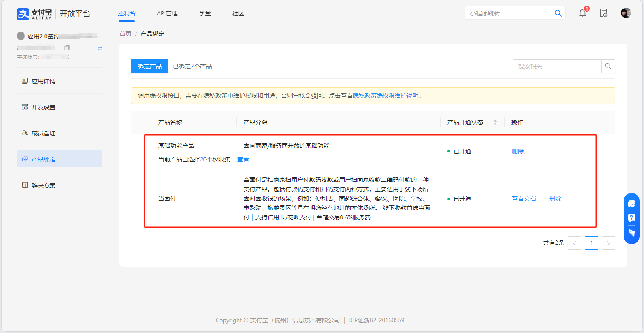The image size is (644, 333).
Task: Click the blue switch-application arrows icon
Action: 99,48
